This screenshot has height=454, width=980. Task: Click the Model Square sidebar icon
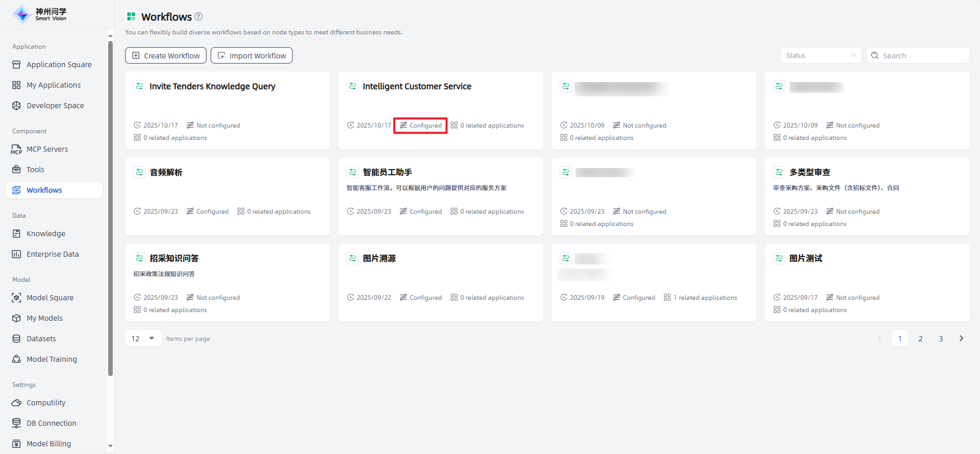[x=16, y=298]
